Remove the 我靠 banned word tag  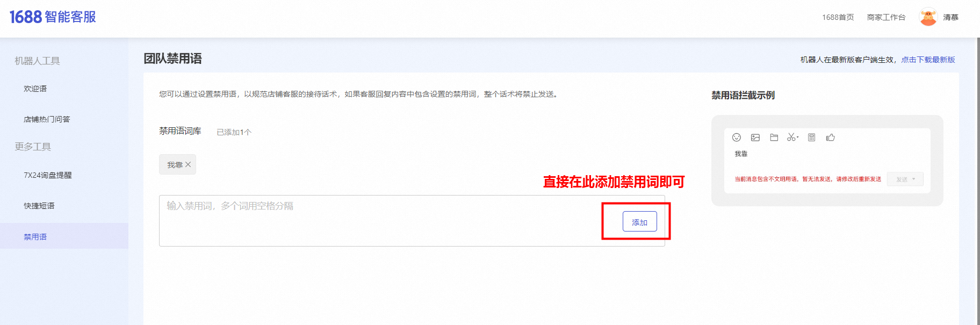pyautogui.click(x=188, y=164)
